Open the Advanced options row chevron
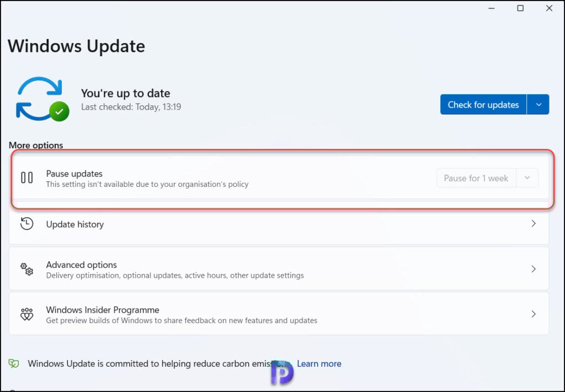Image resolution: width=565 pixels, height=392 pixels. tap(534, 269)
